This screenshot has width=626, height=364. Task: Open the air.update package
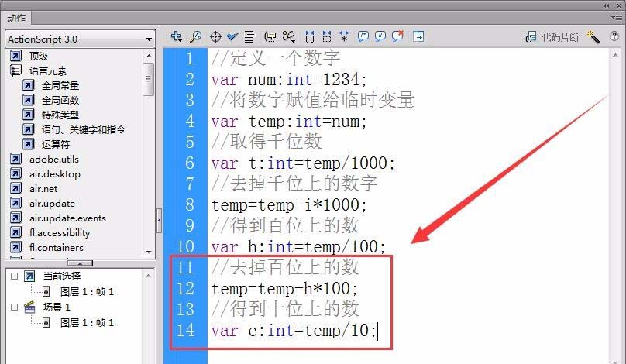coord(52,204)
